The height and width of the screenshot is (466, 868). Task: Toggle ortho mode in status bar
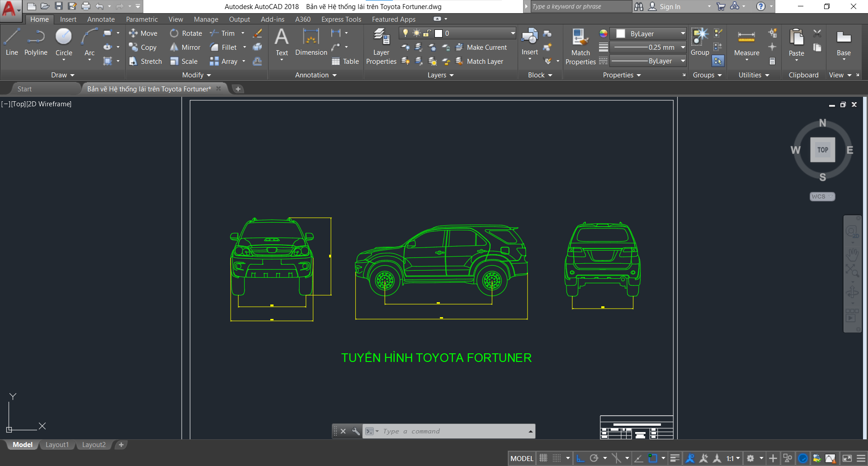click(580, 458)
